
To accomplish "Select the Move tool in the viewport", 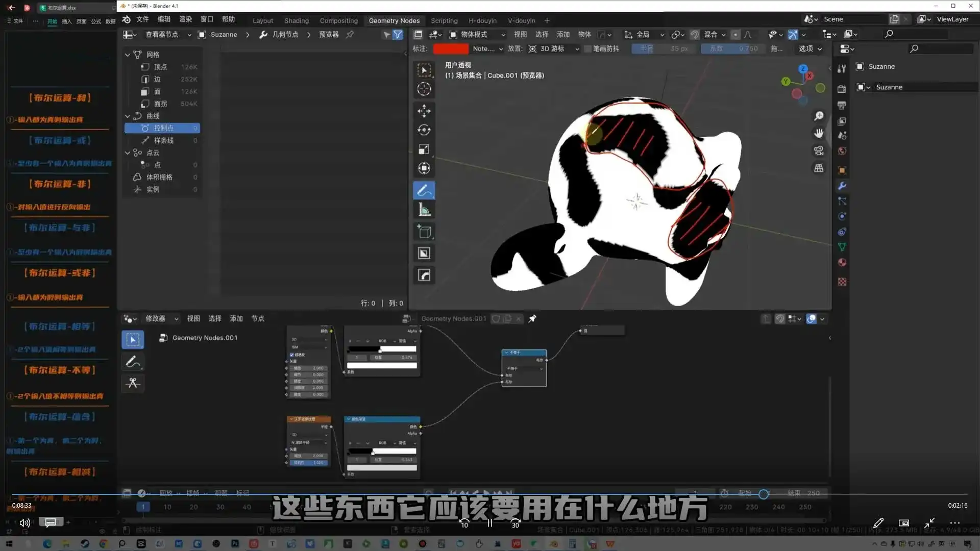I will [424, 111].
